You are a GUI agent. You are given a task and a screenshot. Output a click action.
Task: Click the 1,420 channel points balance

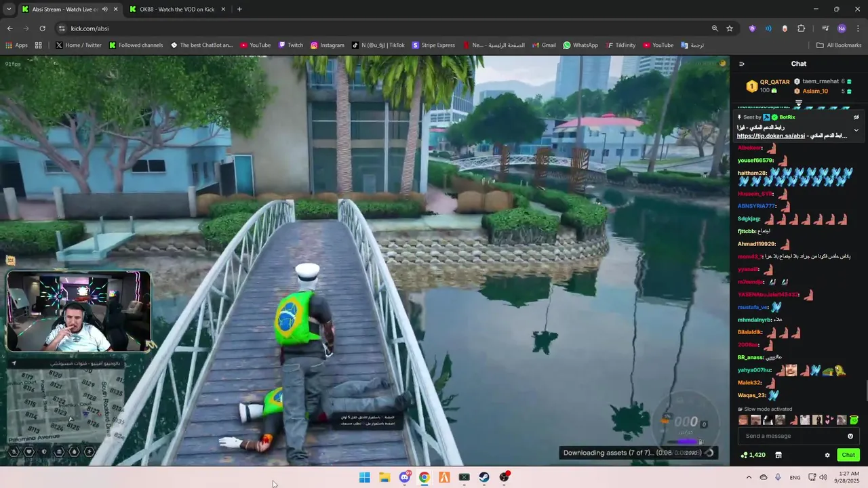(x=753, y=455)
